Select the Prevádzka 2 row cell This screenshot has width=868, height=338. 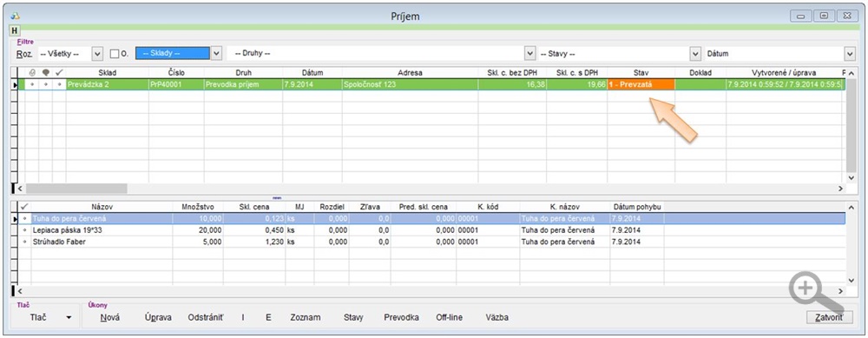(x=108, y=84)
